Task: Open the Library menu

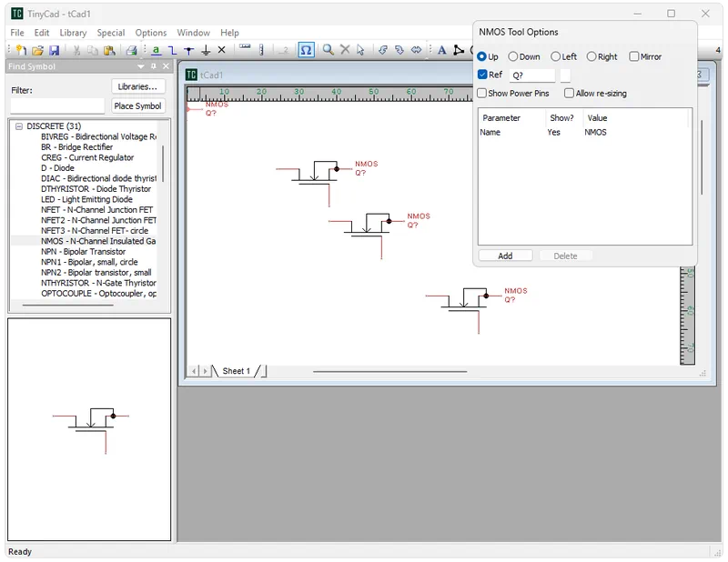Action: pos(73,33)
